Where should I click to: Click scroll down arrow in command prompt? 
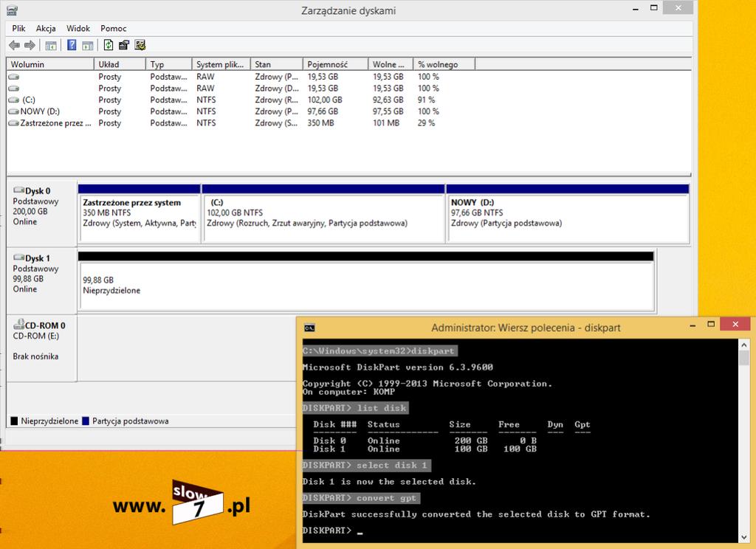tap(744, 537)
